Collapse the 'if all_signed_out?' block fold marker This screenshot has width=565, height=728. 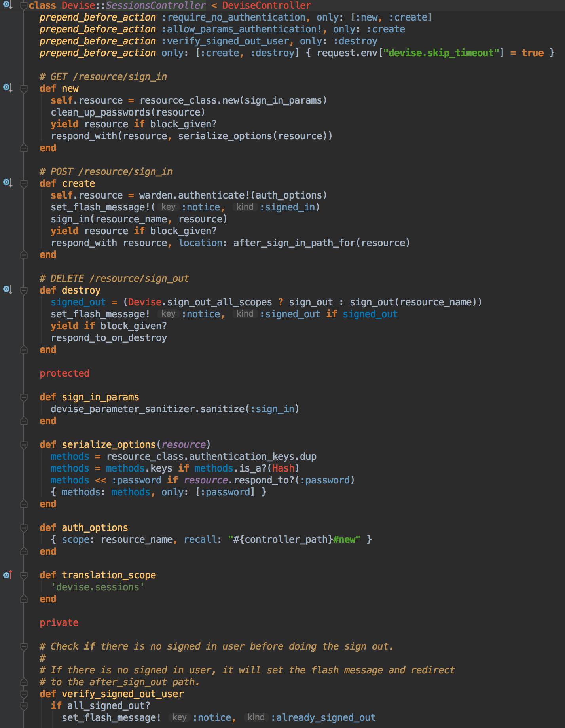pyautogui.click(x=24, y=706)
